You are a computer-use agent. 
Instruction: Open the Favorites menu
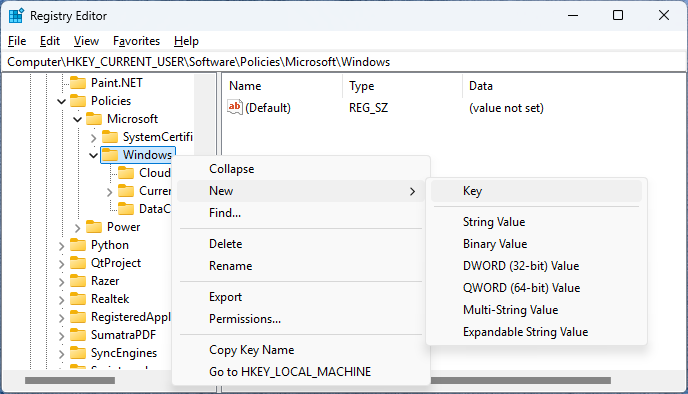pyautogui.click(x=136, y=41)
